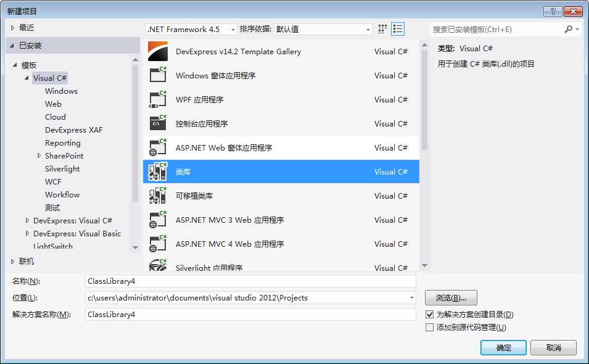Image resolution: width=589 pixels, height=364 pixels.
Task: Expand the SharePoint tree node
Action: click(x=39, y=155)
